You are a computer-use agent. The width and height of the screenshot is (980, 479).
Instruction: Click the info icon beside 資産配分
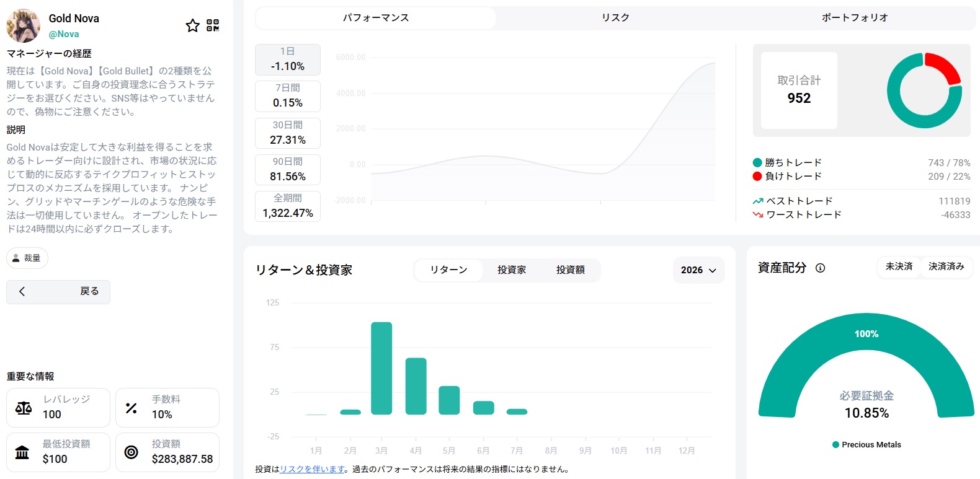pos(821,268)
